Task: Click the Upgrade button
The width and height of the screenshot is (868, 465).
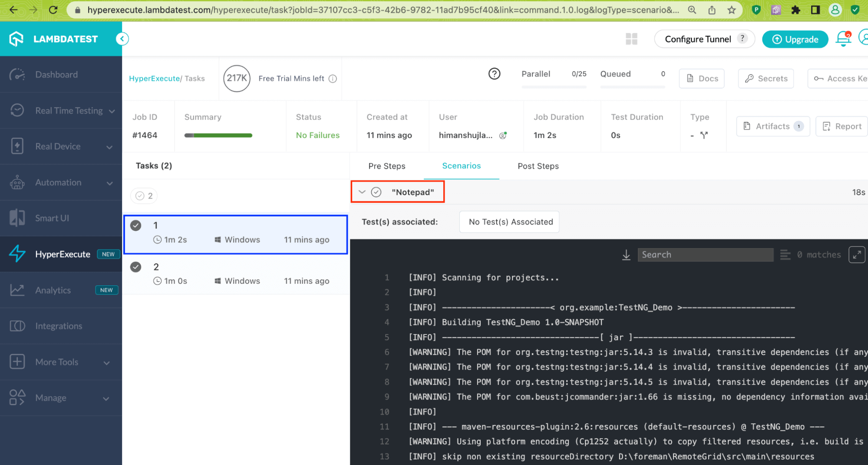Action: click(795, 39)
